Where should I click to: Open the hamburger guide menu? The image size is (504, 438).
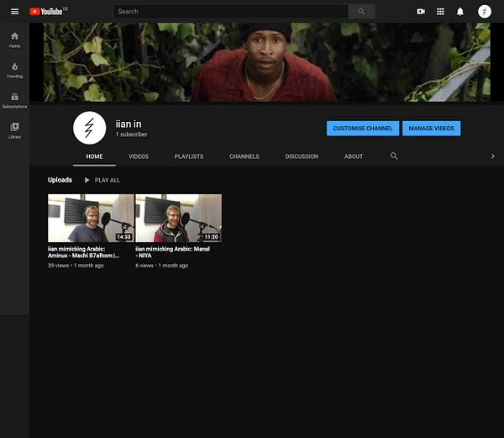click(x=14, y=12)
